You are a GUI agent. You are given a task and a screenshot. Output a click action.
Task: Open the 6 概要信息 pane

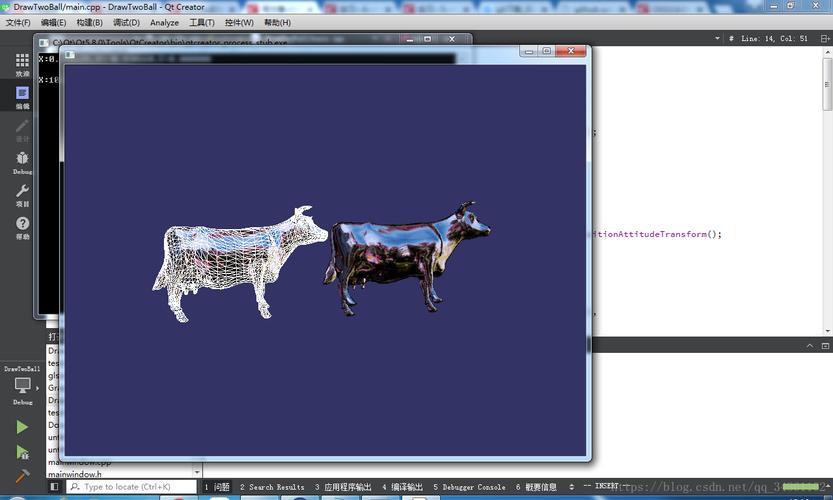tap(536, 486)
